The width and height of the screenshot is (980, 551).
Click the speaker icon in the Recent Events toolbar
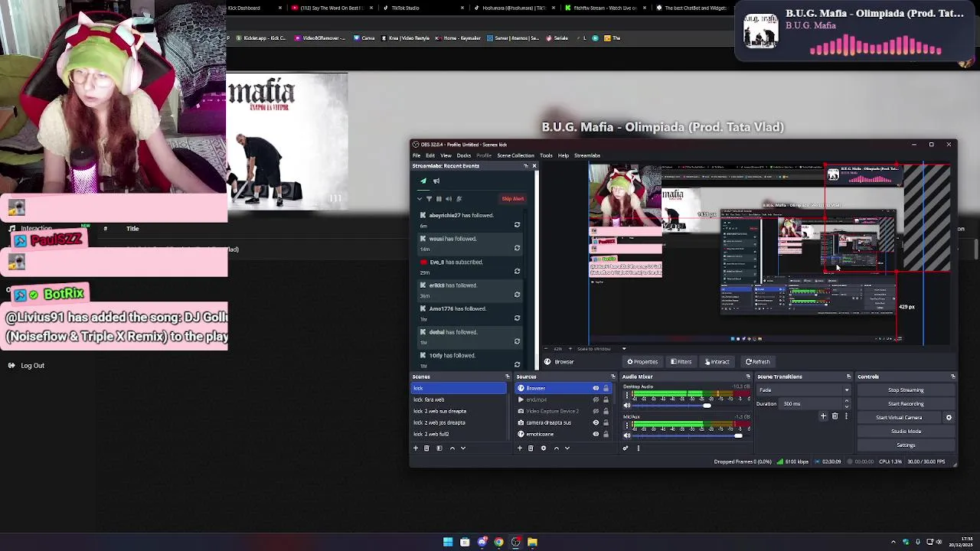click(449, 199)
